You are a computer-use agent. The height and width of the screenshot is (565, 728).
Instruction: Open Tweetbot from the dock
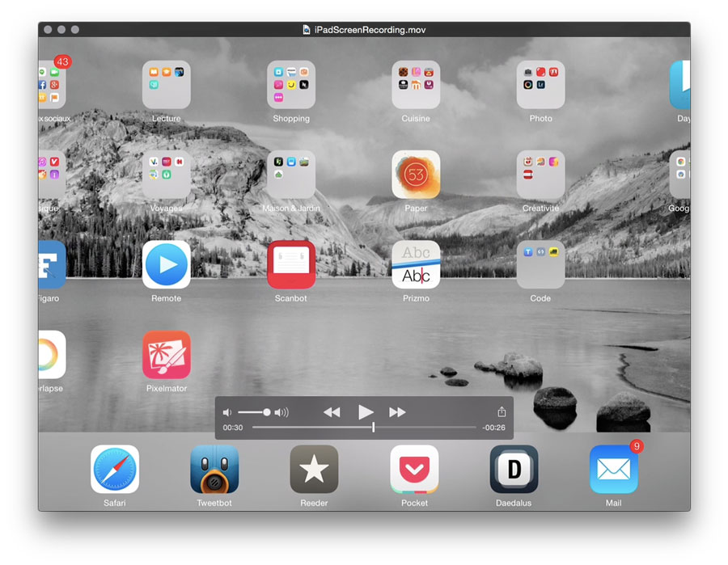click(x=214, y=469)
